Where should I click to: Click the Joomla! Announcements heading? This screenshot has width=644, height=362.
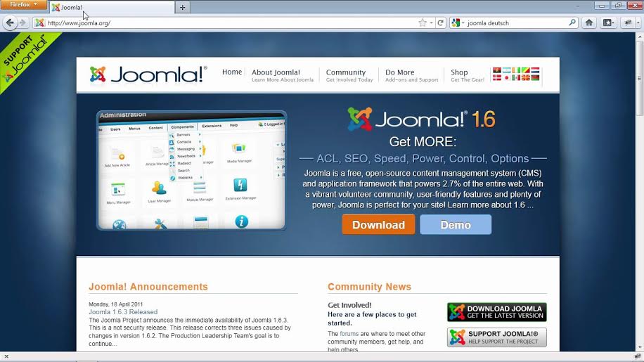[x=148, y=287]
